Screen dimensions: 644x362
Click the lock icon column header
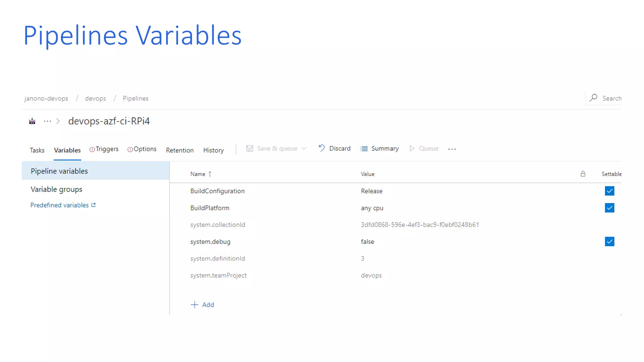(x=583, y=174)
